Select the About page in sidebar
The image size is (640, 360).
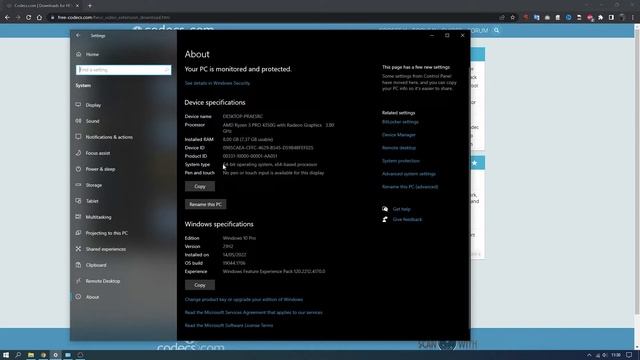[92, 297]
